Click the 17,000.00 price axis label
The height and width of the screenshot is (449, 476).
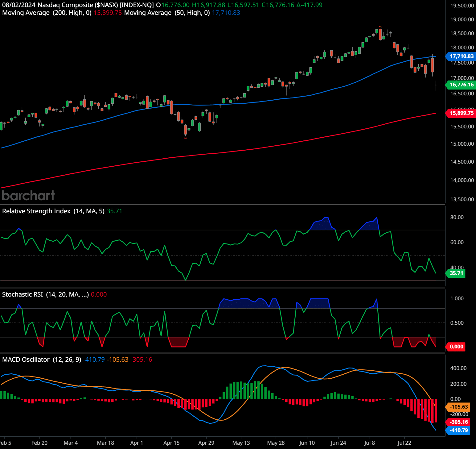click(x=462, y=78)
